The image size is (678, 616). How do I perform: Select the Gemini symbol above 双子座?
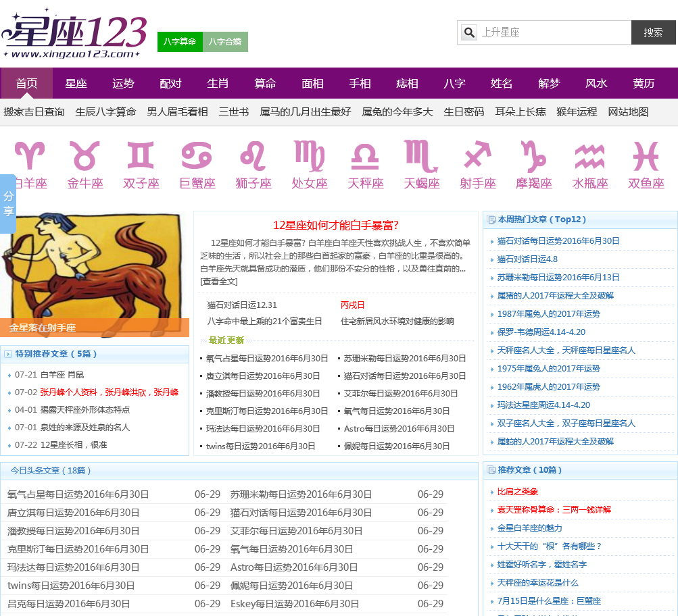click(141, 155)
